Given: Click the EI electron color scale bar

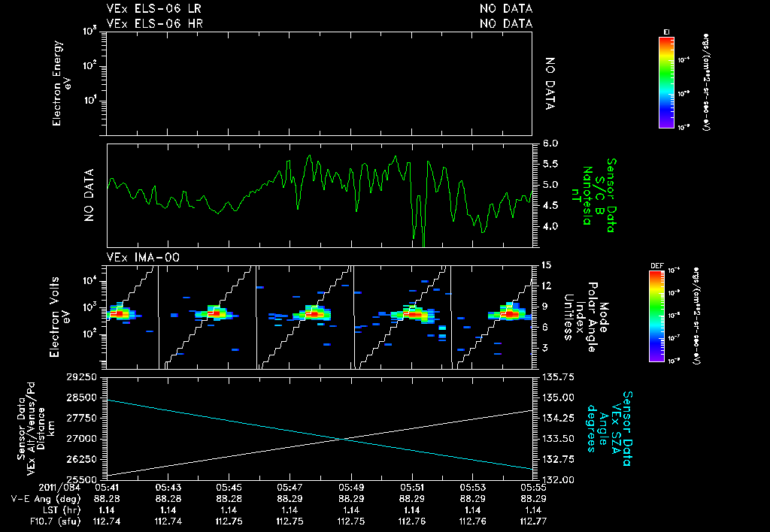Looking at the screenshot, I should (666, 83).
